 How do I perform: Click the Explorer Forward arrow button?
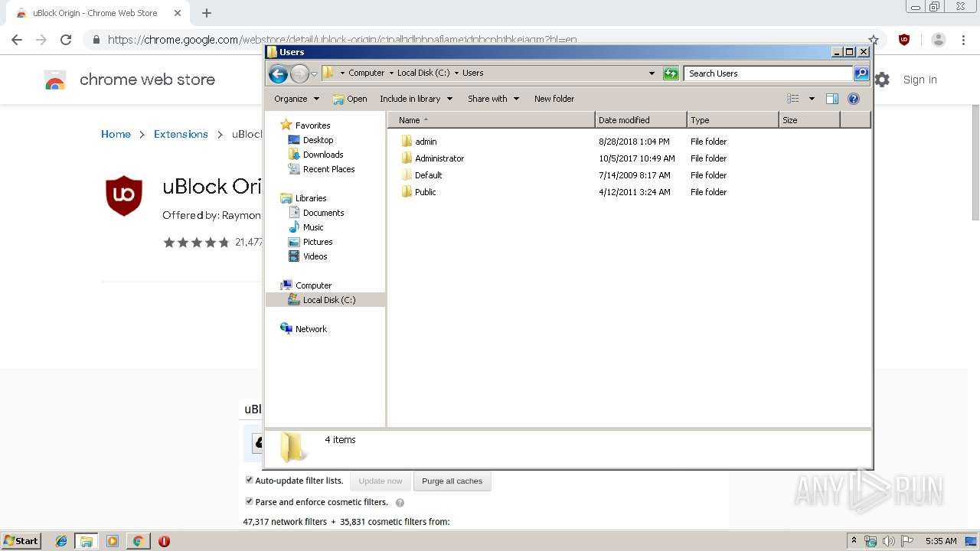pyautogui.click(x=299, y=73)
